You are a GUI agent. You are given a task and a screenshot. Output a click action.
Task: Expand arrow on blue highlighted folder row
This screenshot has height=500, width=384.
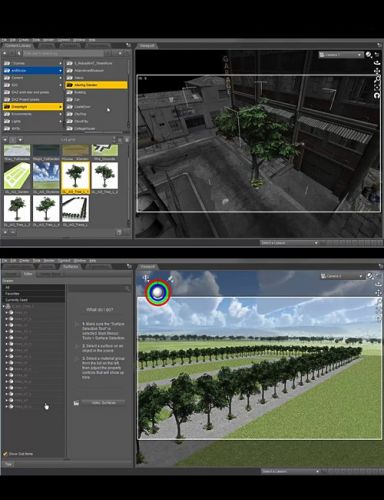click(x=60, y=71)
